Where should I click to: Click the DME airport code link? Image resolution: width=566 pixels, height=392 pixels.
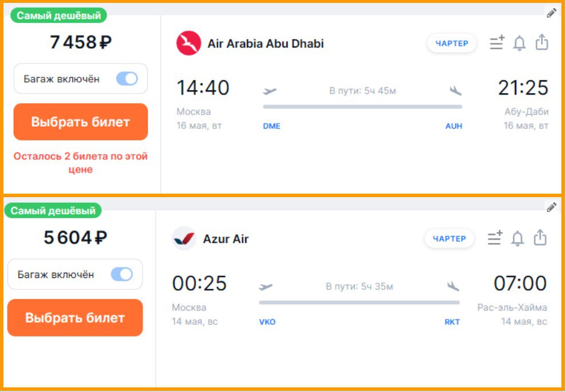pos(272,126)
